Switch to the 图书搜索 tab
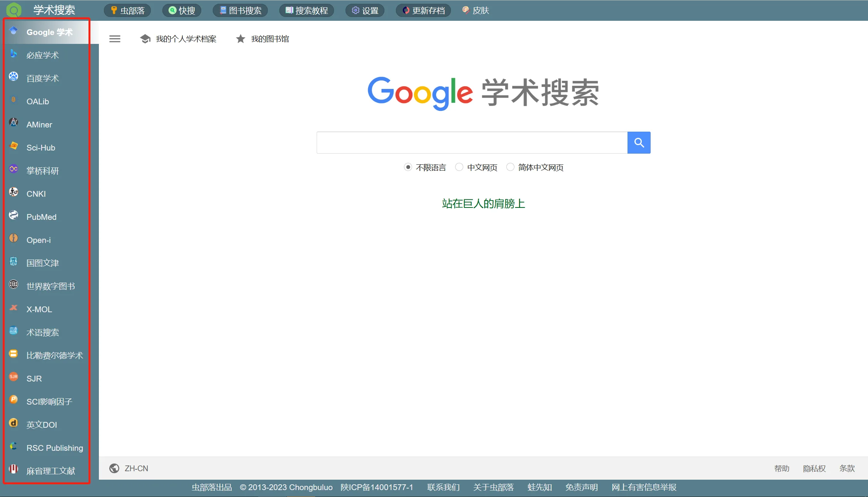Screen dimensions: 868x497 tap(240, 10)
